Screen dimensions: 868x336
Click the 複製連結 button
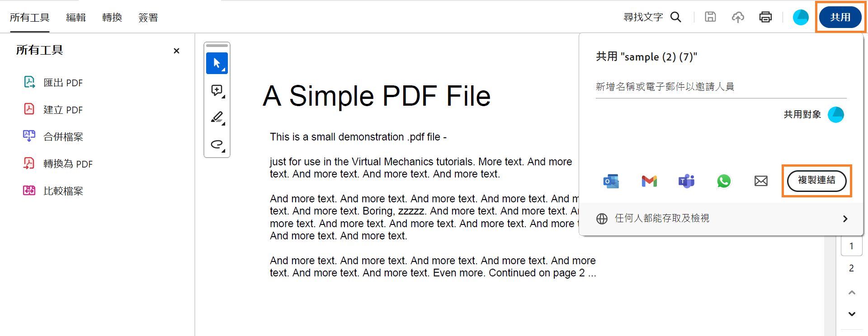tap(816, 181)
